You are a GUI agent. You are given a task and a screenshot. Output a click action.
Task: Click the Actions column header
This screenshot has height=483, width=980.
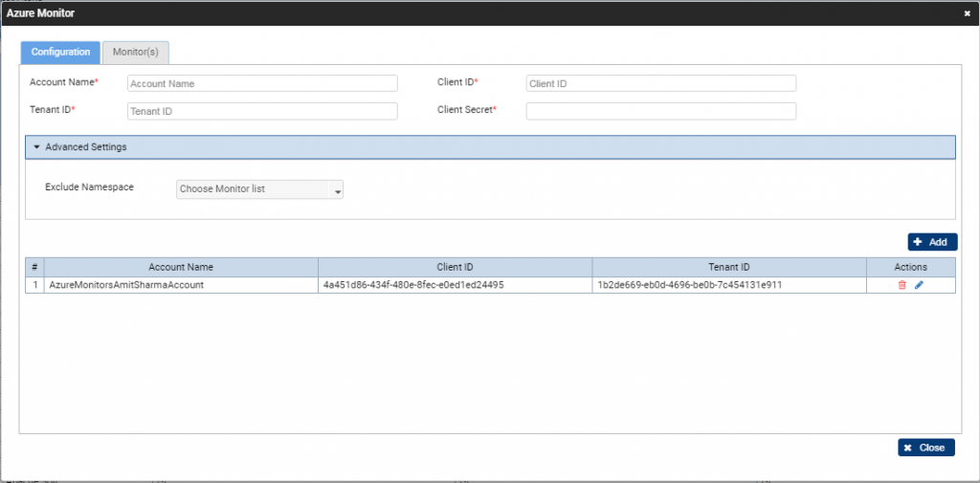[911, 267]
